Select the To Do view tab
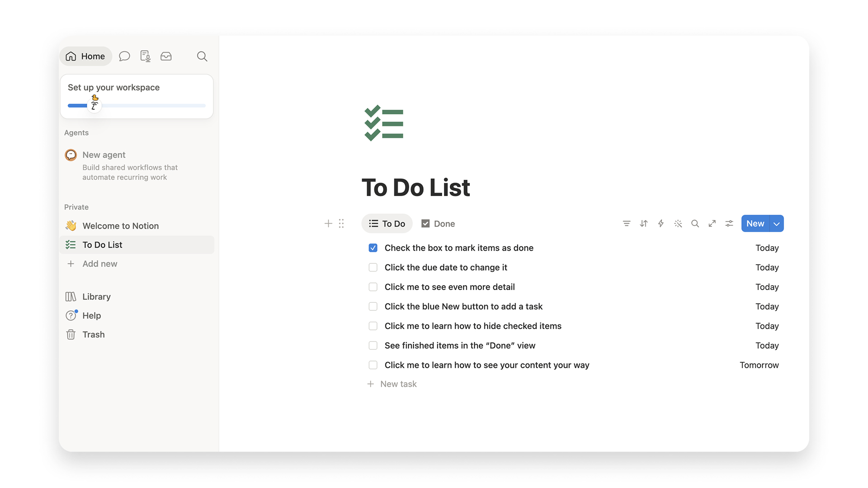Image resolution: width=868 pixels, height=488 pixels. (x=387, y=224)
